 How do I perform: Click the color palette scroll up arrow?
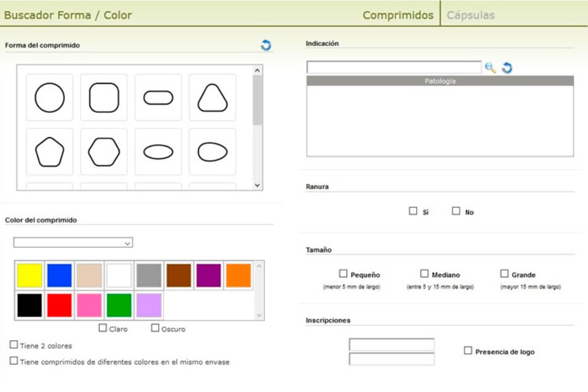pyautogui.click(x=259, y=266)
